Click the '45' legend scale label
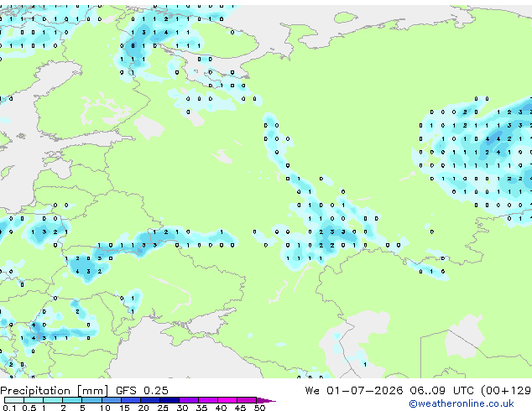 click(240, 408)
